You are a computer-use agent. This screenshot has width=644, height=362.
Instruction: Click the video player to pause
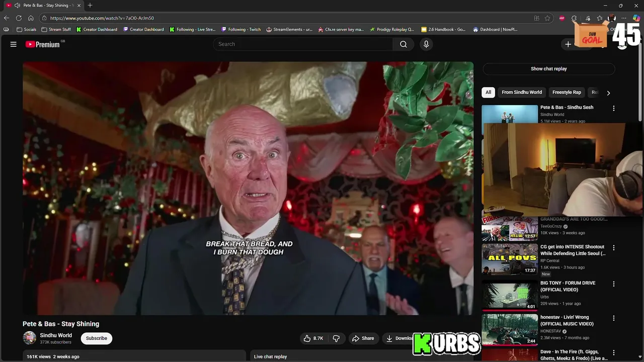pyautogui.click(x=248, y=189)
